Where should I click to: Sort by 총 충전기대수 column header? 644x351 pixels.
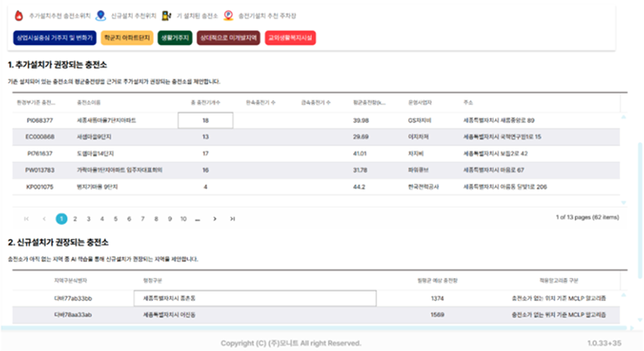coord(204,102)
